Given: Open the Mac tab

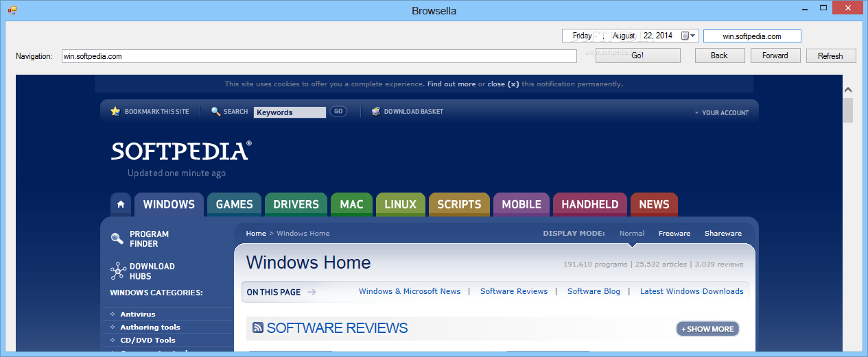Looking at the screenshot, I should coord(351,204).
